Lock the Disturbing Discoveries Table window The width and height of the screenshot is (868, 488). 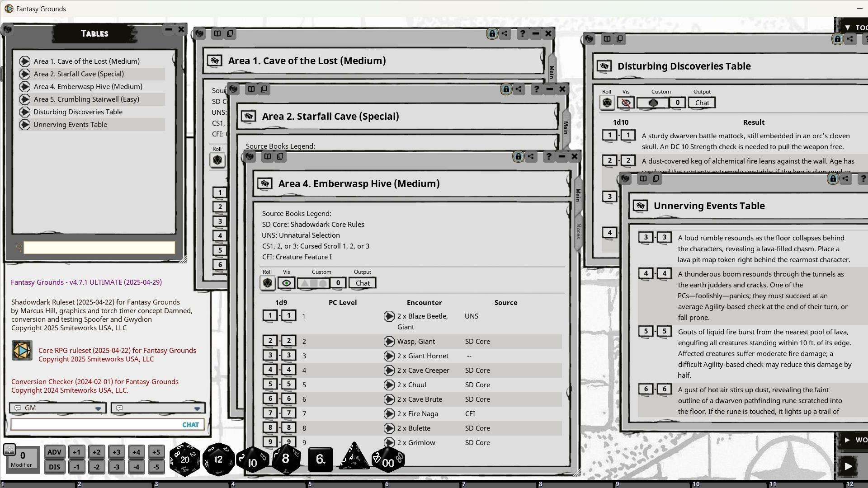pos(837,39)
